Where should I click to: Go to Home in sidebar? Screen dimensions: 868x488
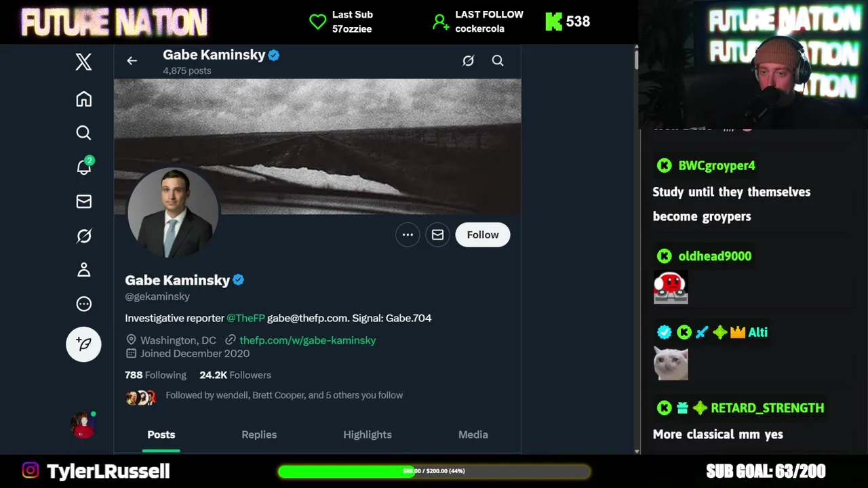pos(83,99)
